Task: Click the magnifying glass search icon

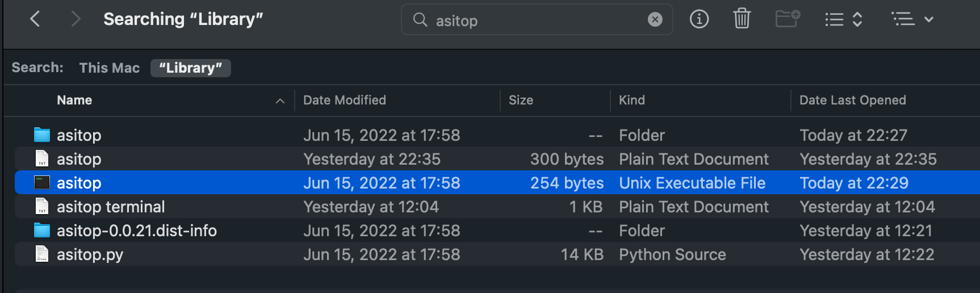Action: point(420,20)
